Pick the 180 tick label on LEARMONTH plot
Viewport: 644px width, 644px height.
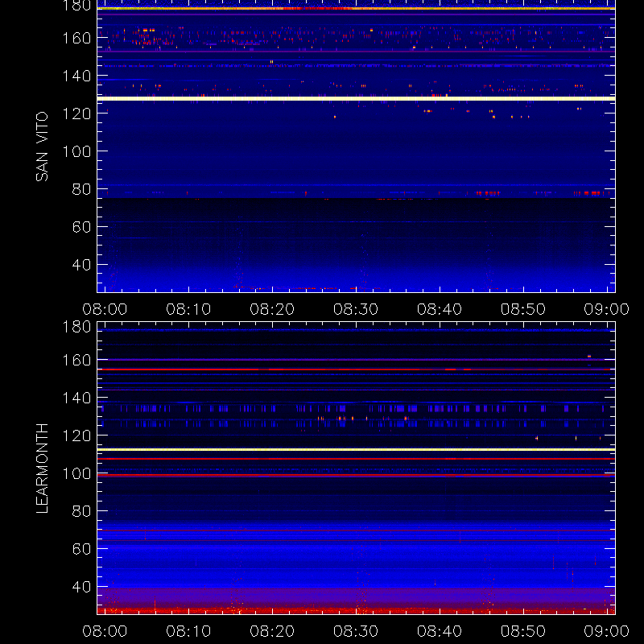click(x=76, y=327)
